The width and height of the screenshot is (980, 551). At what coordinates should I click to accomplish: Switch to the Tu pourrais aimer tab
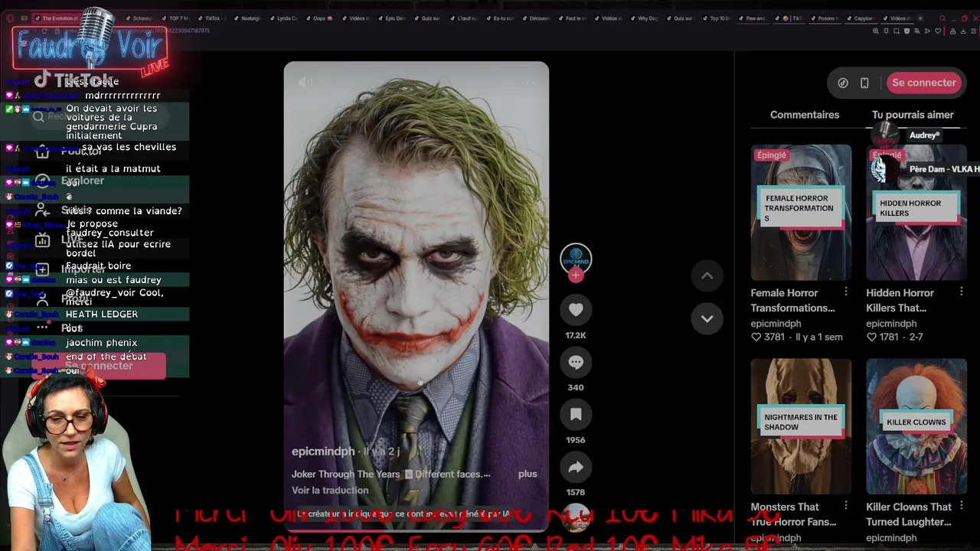pos(913,115)
